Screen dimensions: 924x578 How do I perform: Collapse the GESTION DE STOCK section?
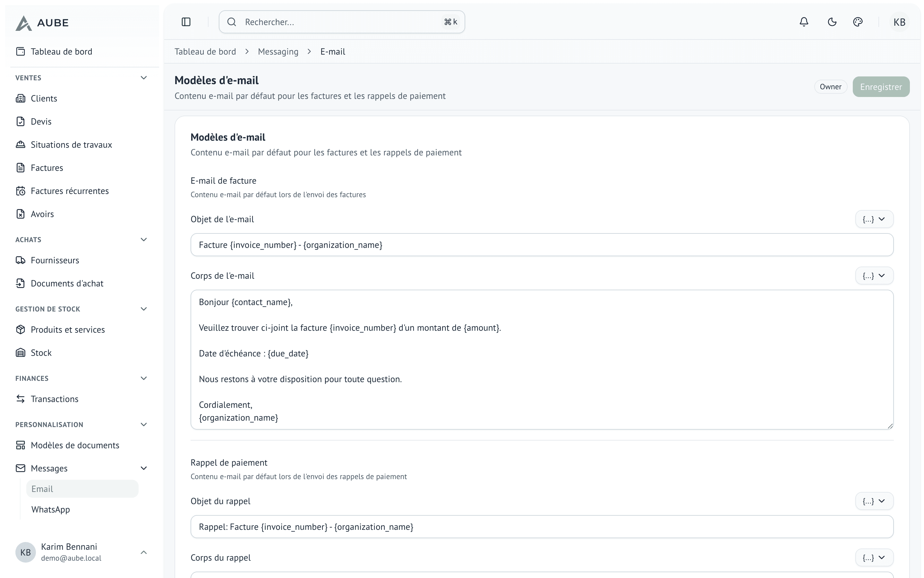point(144,309)
